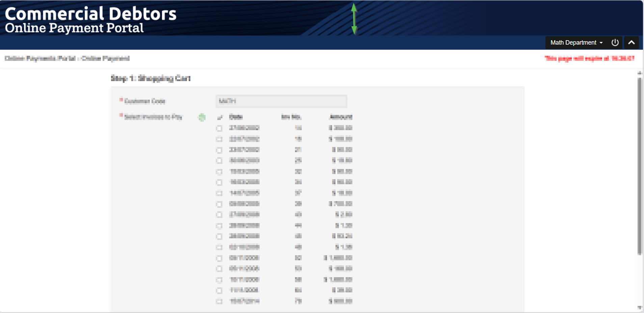Screen dimensions: 644x313
Task: Check the last visible invoice row, number 79
Action: 219,302
